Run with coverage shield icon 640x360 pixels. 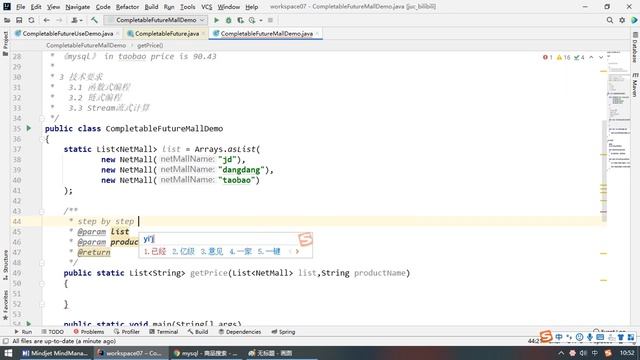point(240,20)
